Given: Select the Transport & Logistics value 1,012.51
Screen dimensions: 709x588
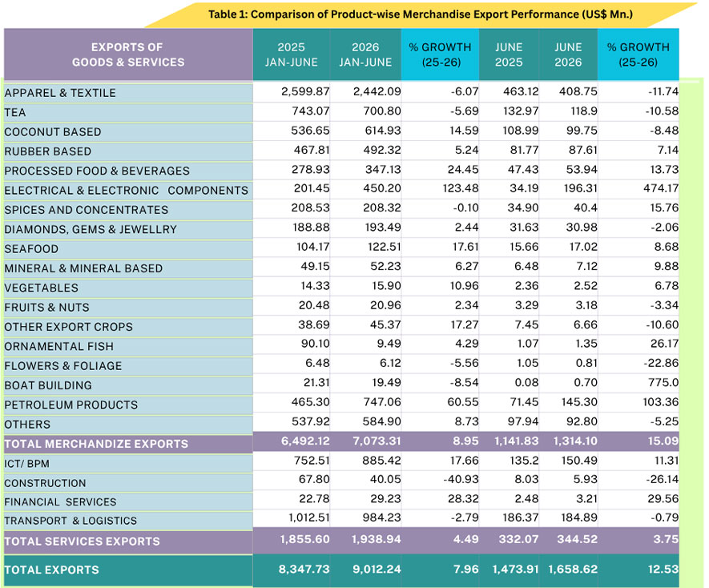Looking at the screenshot, I should pos(309,518).
